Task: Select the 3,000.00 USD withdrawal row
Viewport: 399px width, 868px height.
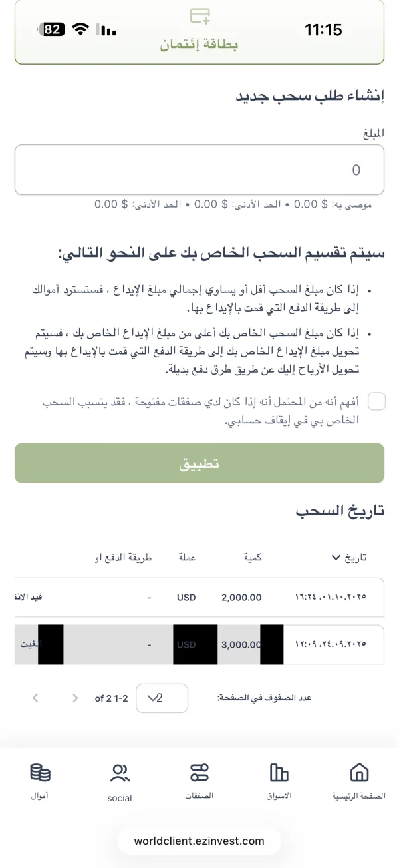Action: pyautogui.click(x=199, y=644)
